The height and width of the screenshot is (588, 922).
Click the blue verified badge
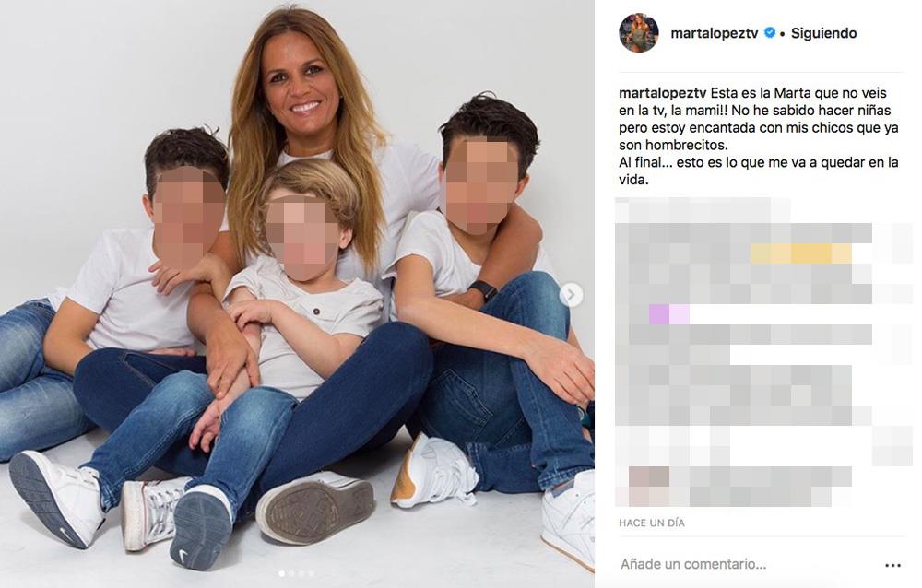click(x=769, y=33)
